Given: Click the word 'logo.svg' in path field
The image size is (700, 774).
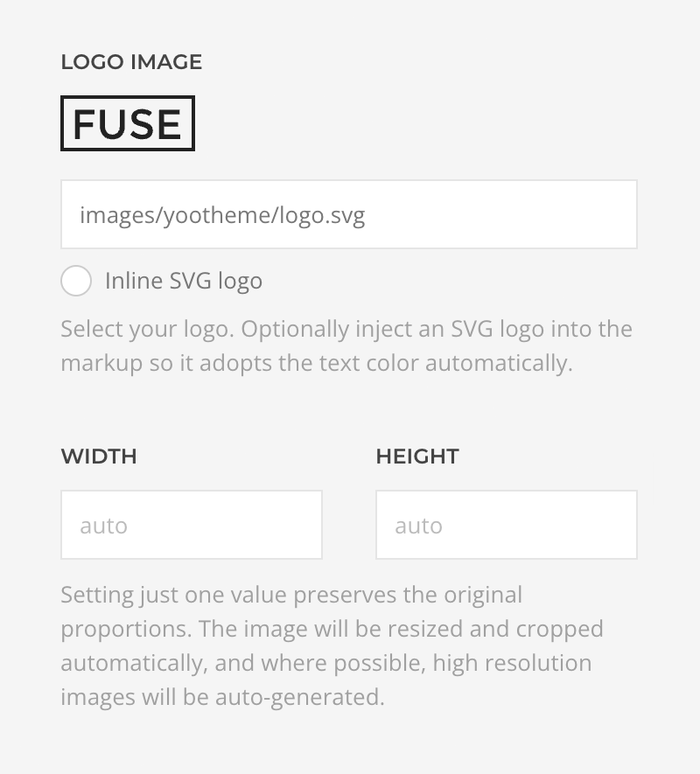Looking at the screenshot, I should [322, 216].
